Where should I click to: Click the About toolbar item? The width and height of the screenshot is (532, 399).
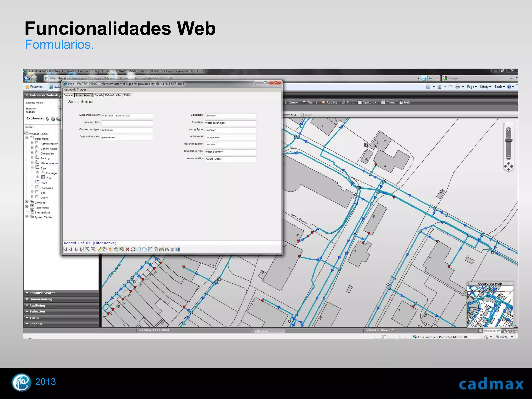pos(388,102)
